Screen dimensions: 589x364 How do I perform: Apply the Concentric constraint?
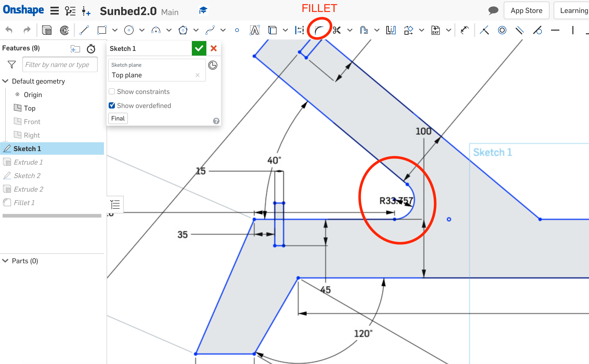point(502,30)
